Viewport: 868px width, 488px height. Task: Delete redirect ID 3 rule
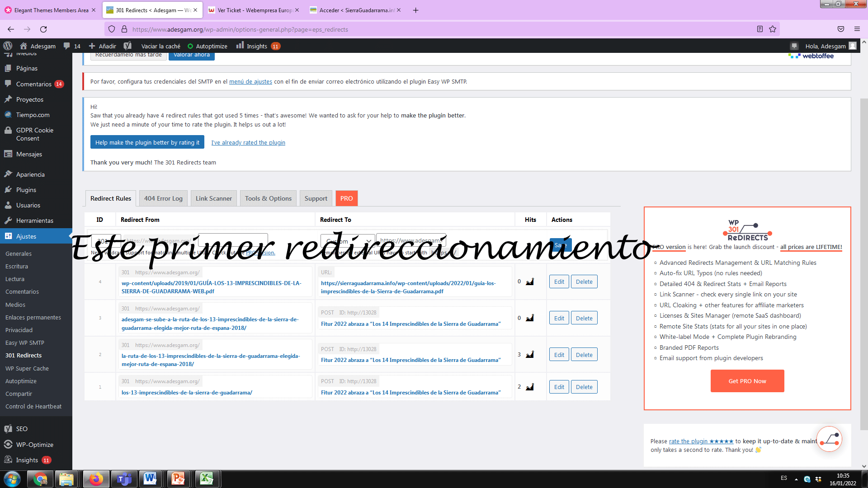584,318
